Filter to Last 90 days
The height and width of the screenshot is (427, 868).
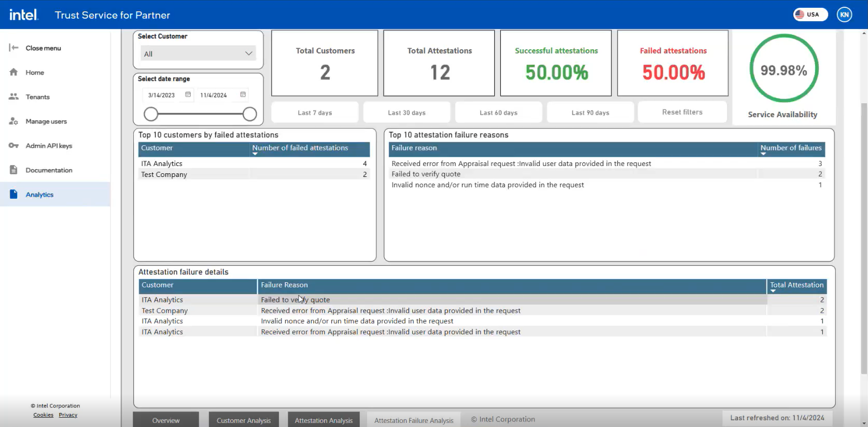pos(590,112)
